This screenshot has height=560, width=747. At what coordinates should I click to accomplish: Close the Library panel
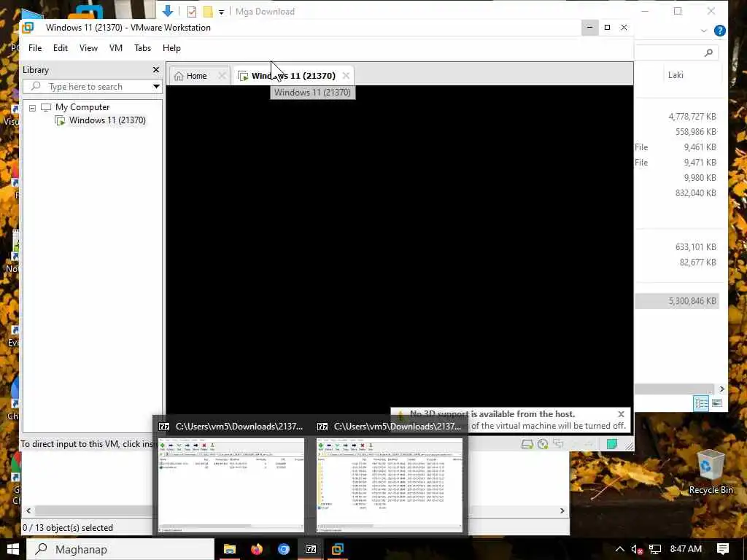pos(156,70)
